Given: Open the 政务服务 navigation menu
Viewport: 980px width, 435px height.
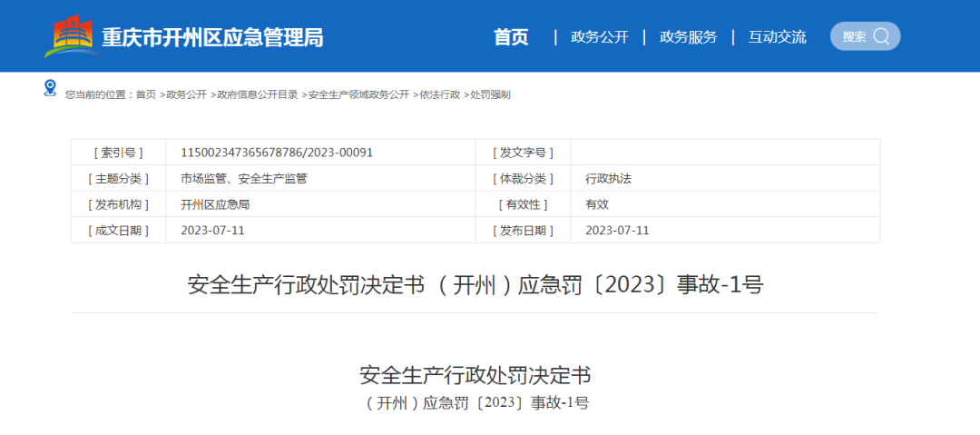Looking at the screenshot, I should coord(688,37).
